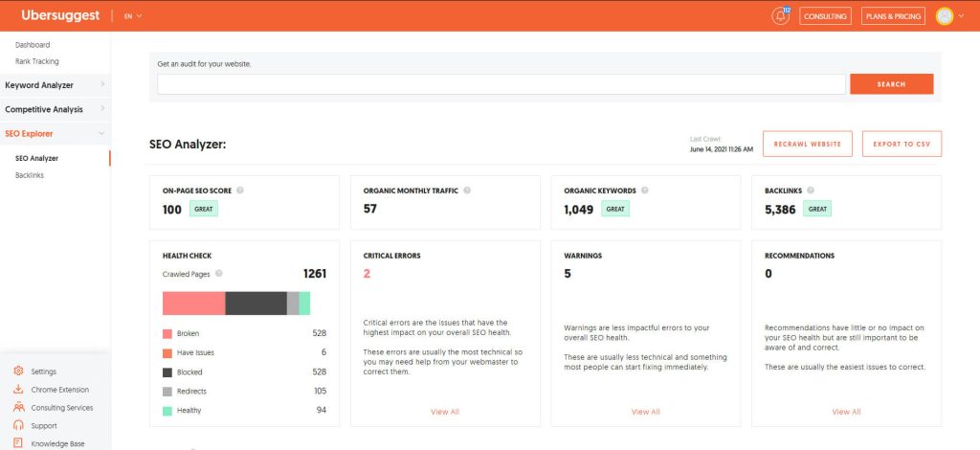Expand the Competitive Analysis section

55,109
